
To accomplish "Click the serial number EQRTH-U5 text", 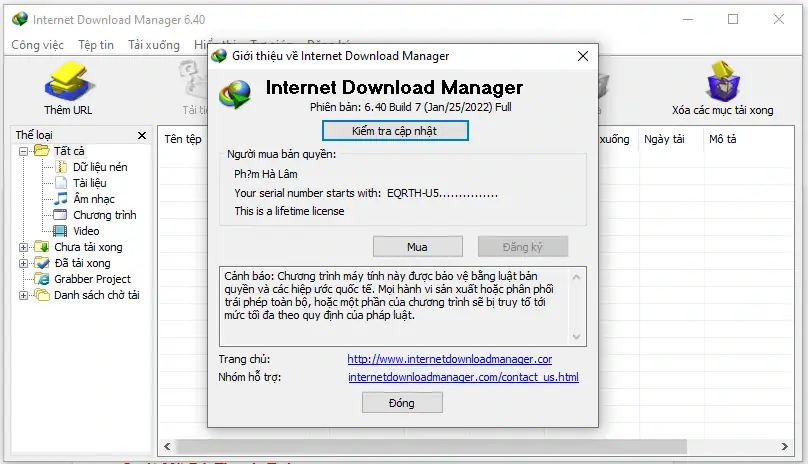I will coord(443,193).
